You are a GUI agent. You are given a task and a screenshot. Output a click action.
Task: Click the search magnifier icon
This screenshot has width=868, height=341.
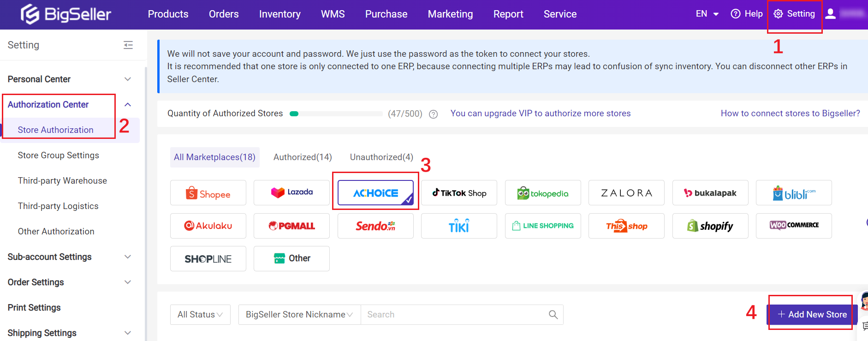click(553, 315)
